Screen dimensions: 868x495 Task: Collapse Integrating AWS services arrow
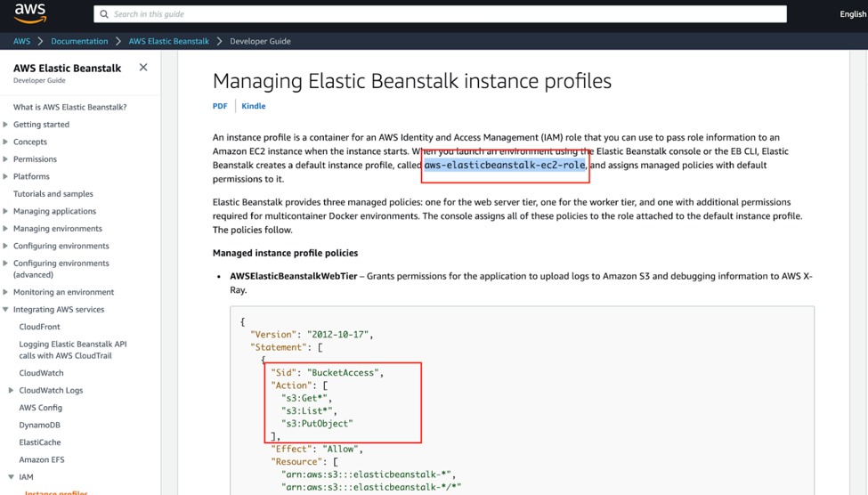point(5,309)
